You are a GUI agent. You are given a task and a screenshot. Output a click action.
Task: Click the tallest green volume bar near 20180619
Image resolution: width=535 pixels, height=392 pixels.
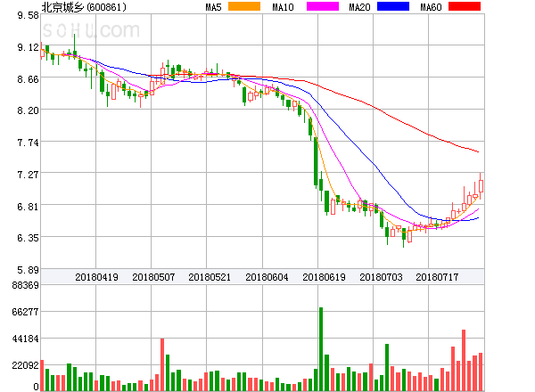321,349
